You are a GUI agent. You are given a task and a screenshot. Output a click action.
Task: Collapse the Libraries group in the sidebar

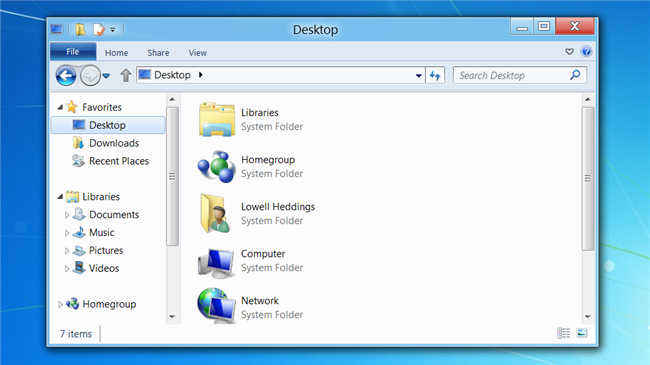tap(61, 197)
